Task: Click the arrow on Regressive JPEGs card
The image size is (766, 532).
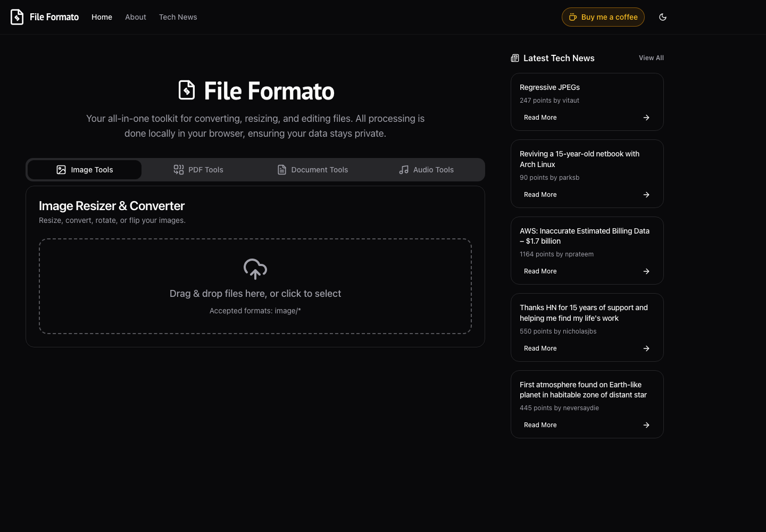Action: [x=646, y=118]
